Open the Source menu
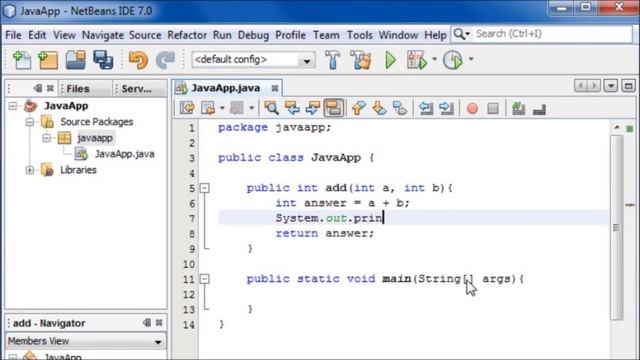 click(x=145, y=35)
